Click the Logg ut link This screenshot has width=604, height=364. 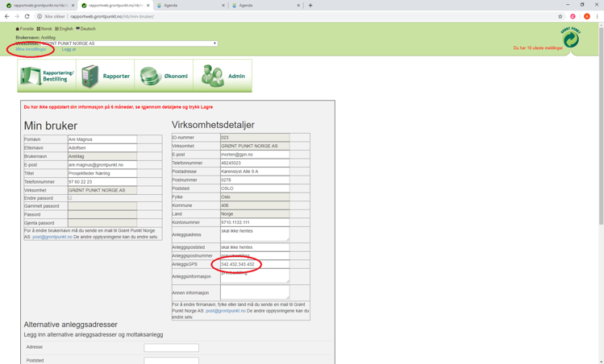pyautogui.click(x=69, y=49)
